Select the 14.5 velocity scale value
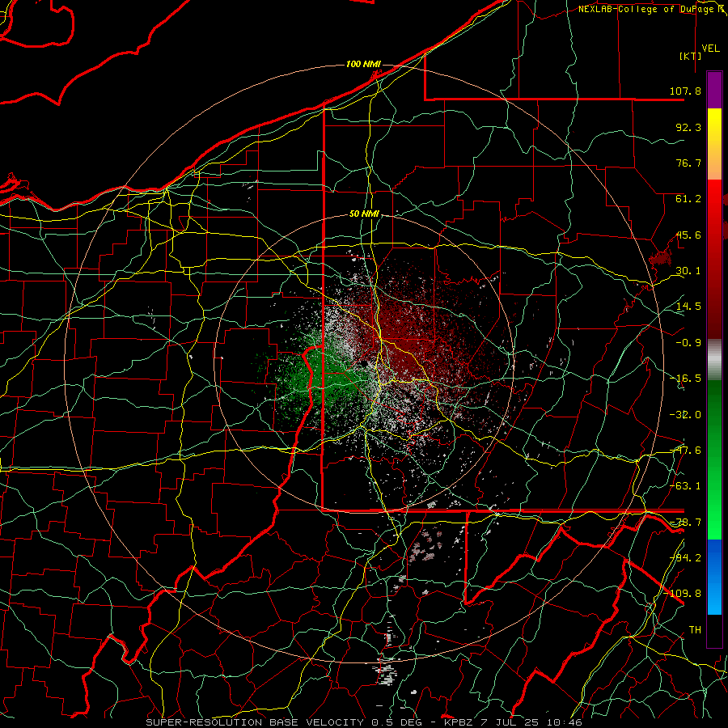The image size is (728, 728). click(x=688, y=307)
